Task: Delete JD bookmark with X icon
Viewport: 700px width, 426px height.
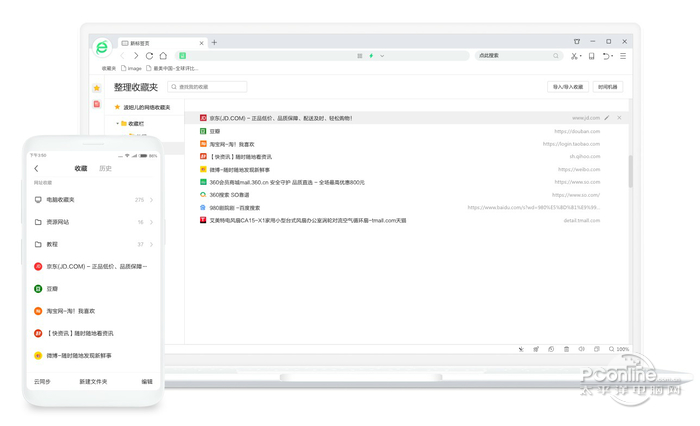Action: (x=619, y=118)
